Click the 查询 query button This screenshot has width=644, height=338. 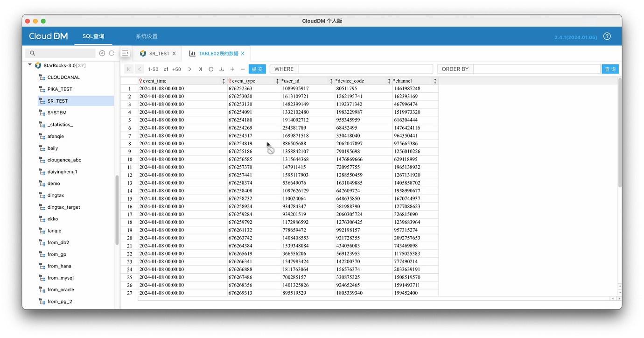pos(610,69)
